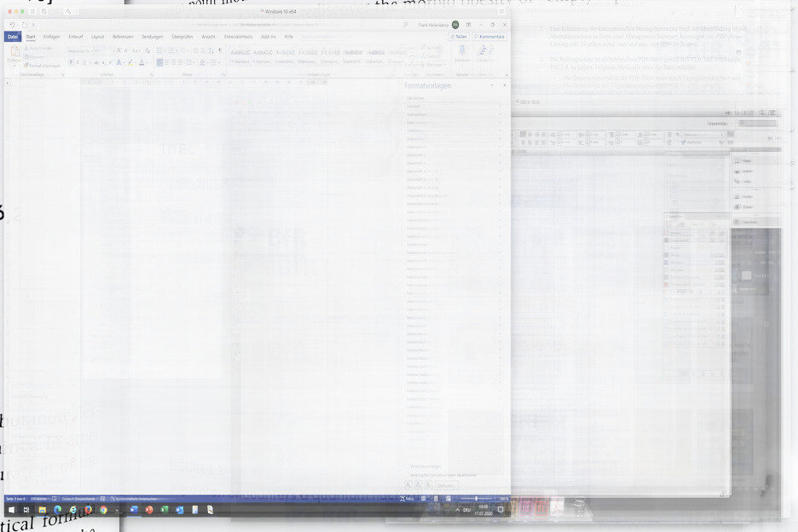798x532 pixels.
Task: Open the font name dropdown
Action: (90, 51)
